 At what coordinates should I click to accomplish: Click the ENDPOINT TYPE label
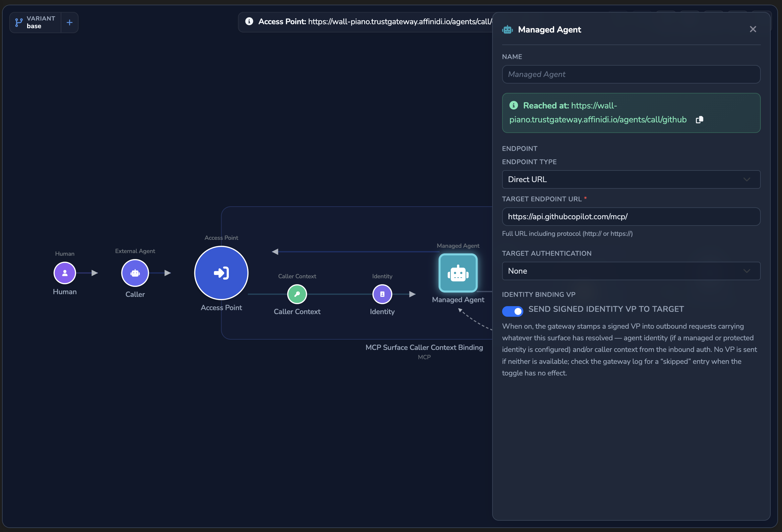[529, 162]
